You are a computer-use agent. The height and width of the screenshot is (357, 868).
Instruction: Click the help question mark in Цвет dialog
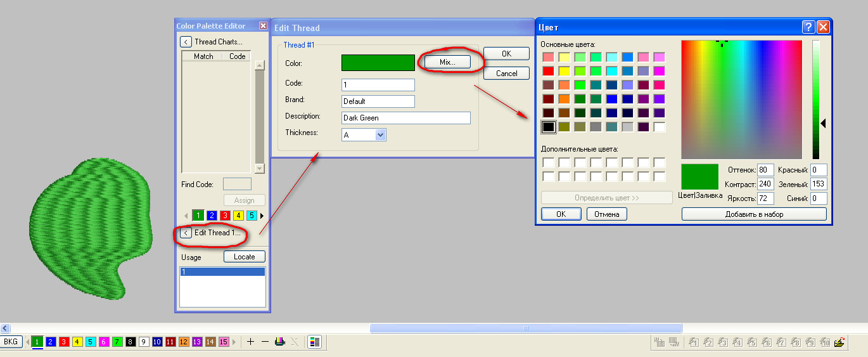[808, 27]
